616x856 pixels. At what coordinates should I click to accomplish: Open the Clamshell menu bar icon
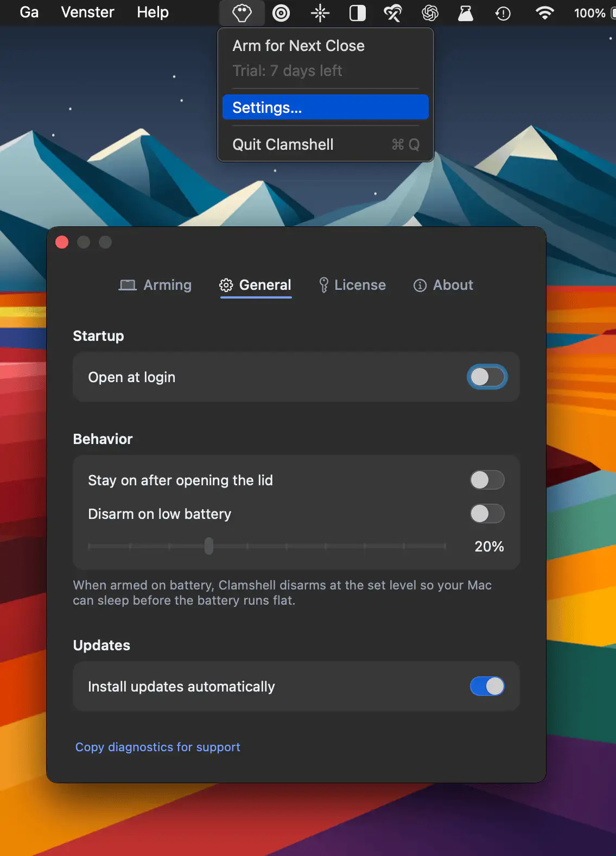coord(242,12)
